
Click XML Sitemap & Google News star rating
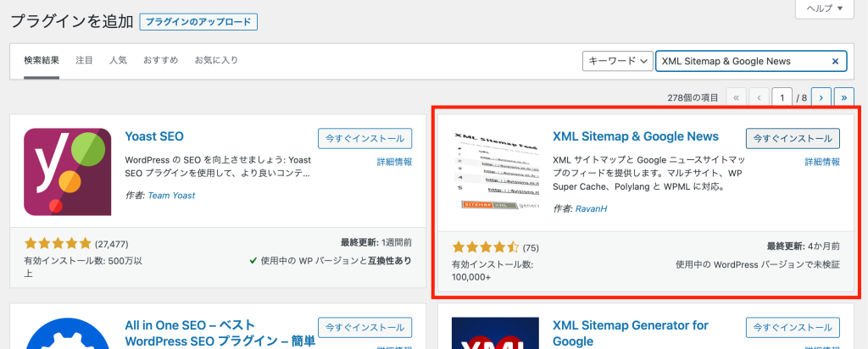(486, 247)
